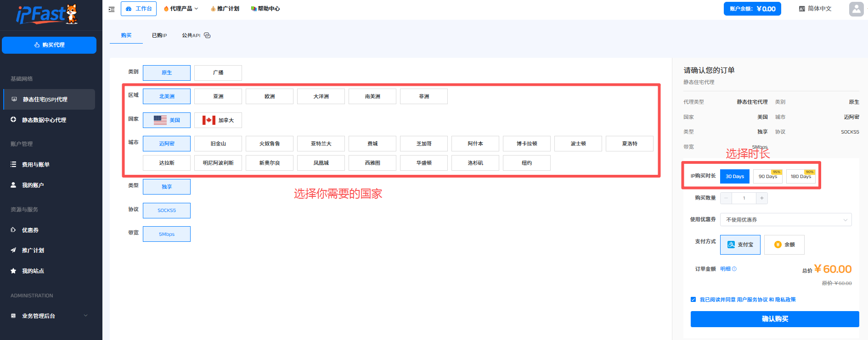This screenshot has height=340, width=868.
Task: Increase purchase quantity with plus button
Action: [x=761, y=198]
